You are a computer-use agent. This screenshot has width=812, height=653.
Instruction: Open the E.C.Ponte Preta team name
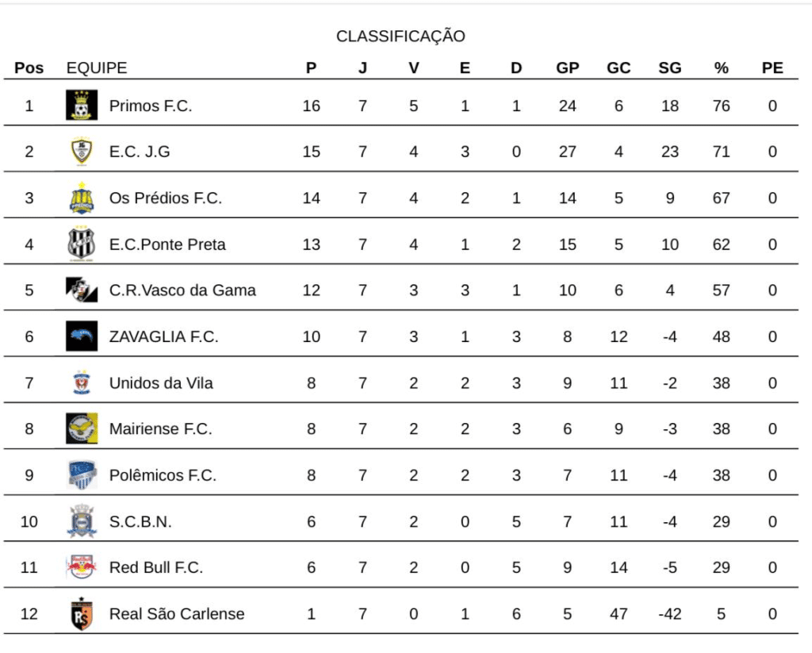click(x=167, y=244)
